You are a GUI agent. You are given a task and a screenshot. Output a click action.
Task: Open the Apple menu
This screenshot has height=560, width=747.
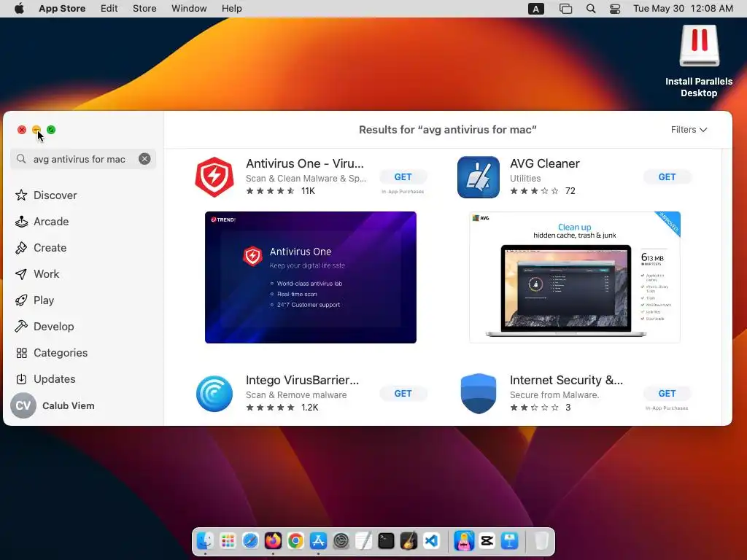point(19,9)
